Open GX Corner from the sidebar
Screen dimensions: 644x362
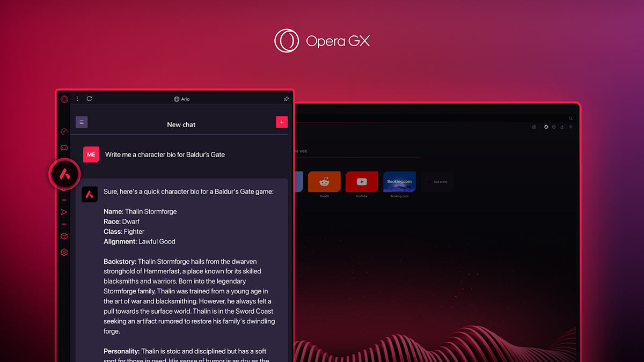[x=64, y=132]
